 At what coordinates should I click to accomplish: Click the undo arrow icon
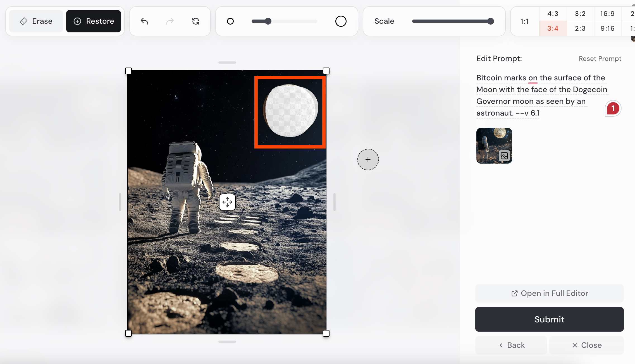(x=144, y=21)
